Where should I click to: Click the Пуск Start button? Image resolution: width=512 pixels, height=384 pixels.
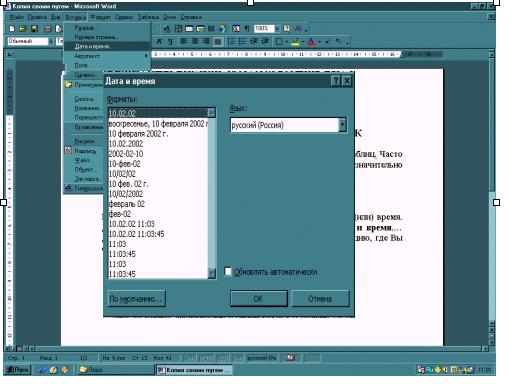[x=17, y=369]
